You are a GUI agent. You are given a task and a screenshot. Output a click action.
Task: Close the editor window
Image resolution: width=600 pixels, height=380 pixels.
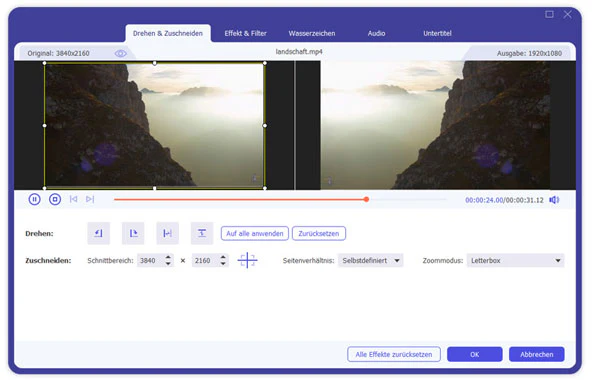pyautogui.click(x=567, y=14)
